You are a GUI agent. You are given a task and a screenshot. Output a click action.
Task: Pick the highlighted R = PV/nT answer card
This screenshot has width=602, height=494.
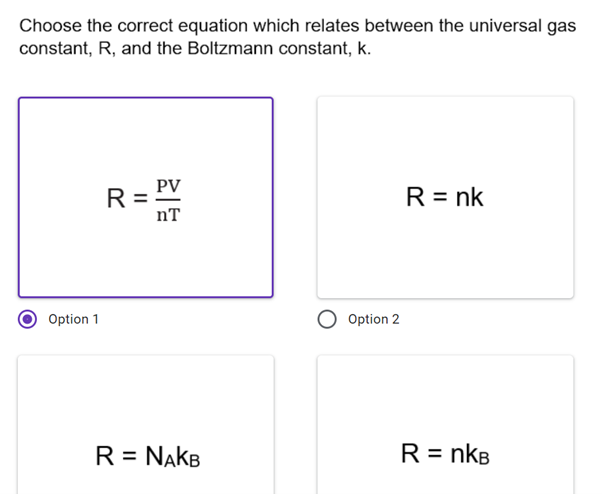point(146,197)
